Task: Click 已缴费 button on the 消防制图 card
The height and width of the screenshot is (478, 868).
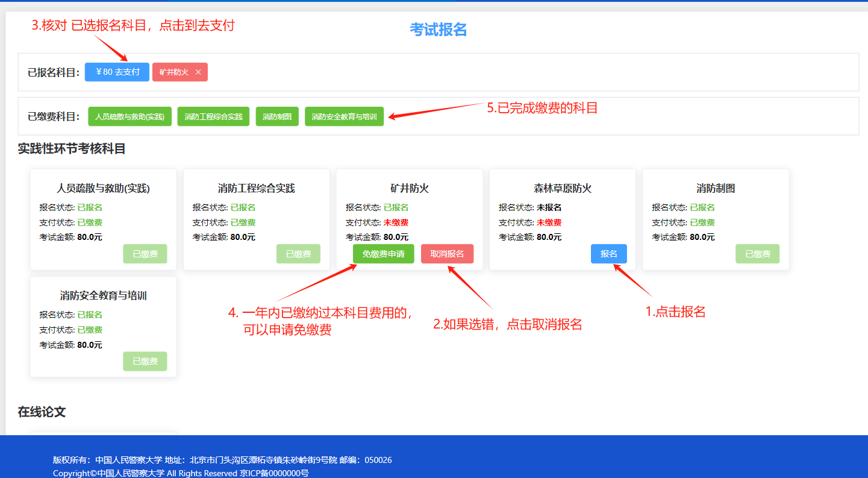Action: 757,254
